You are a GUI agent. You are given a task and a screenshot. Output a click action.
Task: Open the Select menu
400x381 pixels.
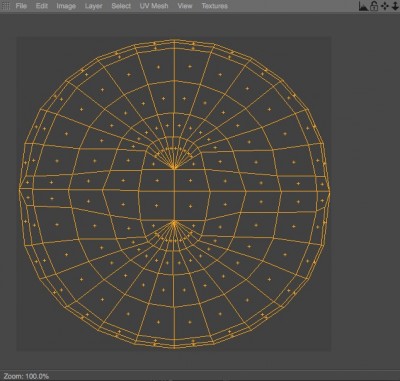(x=121, y=6)
